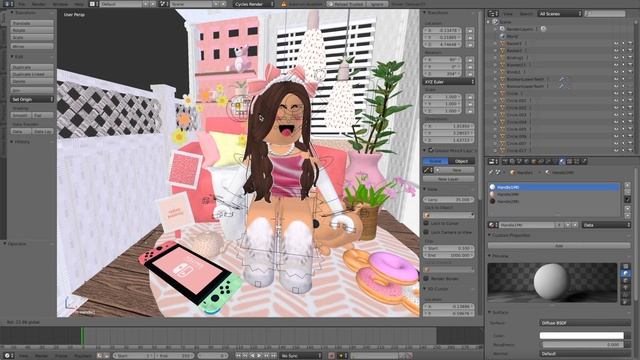Viewport: 640px width, 360px height.
Task: Click the lock icon beside Location X
Action: [470, 31]
